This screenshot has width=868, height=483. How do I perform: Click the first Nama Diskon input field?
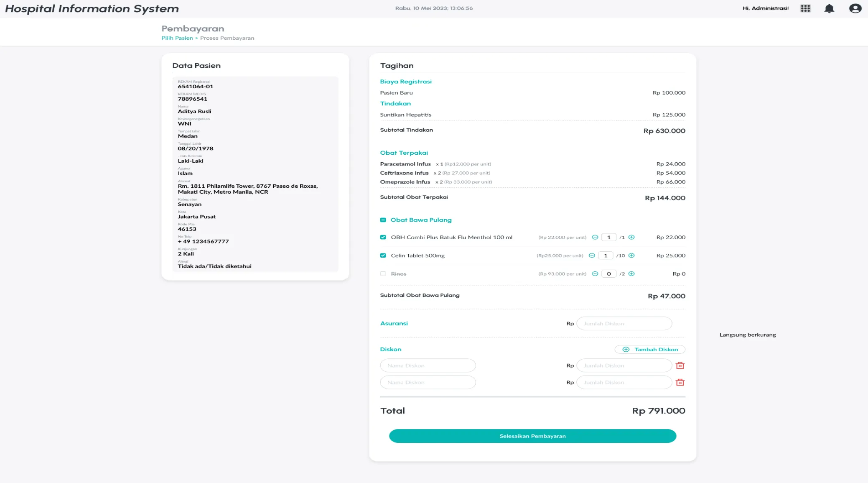click(x=428, y=365)
